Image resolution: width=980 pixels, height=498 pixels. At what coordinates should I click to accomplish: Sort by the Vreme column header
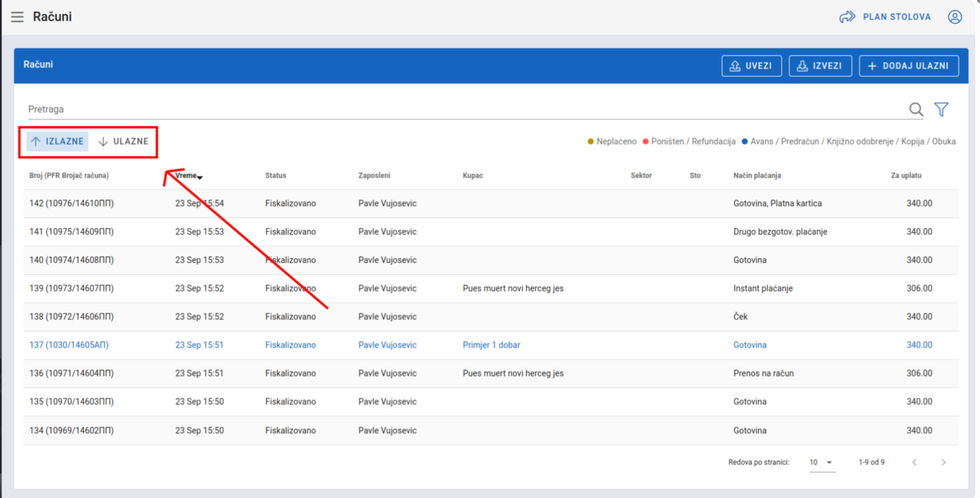189,176
